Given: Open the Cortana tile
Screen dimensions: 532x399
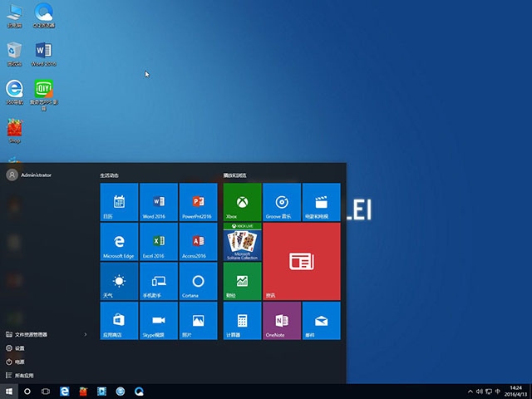Looking at the screenshot, I should click(198, 282).
